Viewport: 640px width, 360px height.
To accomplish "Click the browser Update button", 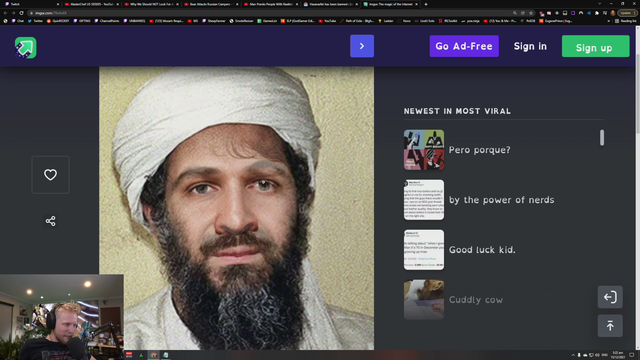I will [x=627, y=13].
